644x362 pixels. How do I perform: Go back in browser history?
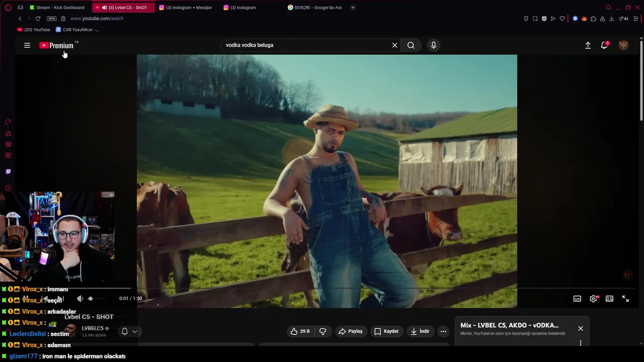20,19
